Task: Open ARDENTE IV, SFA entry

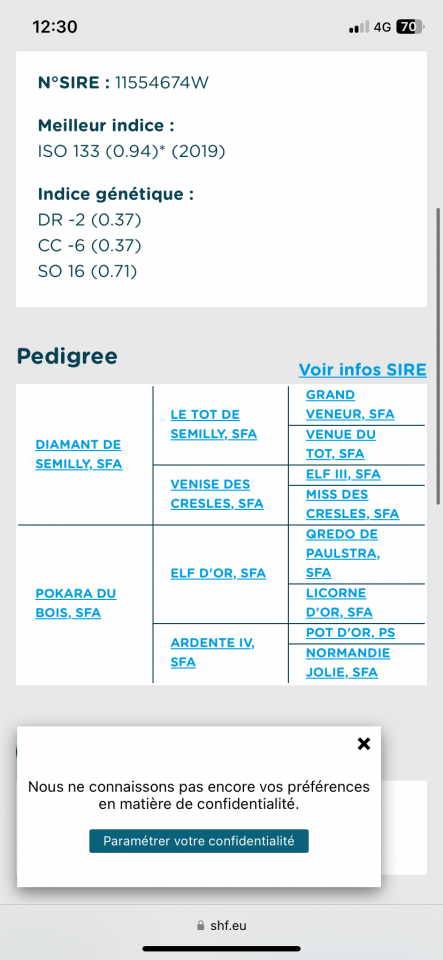Action: pos(212,653)
